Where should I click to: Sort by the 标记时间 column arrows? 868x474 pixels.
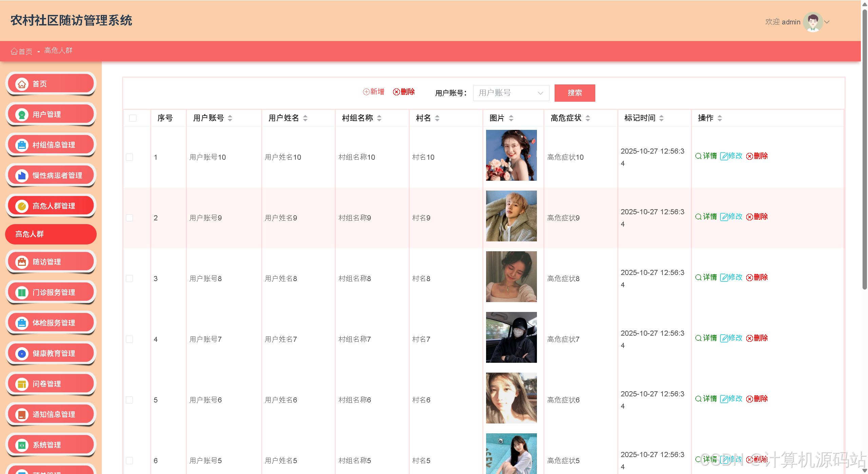coord(661,118)
